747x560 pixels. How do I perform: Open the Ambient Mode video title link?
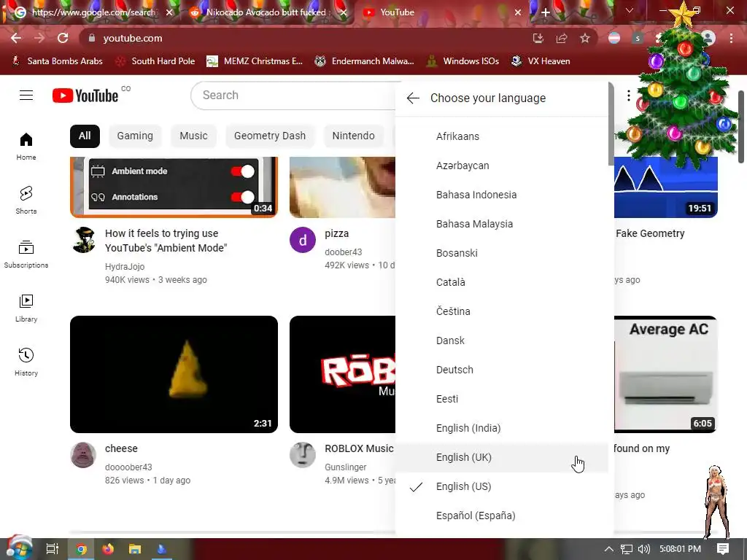pos(166,241)
